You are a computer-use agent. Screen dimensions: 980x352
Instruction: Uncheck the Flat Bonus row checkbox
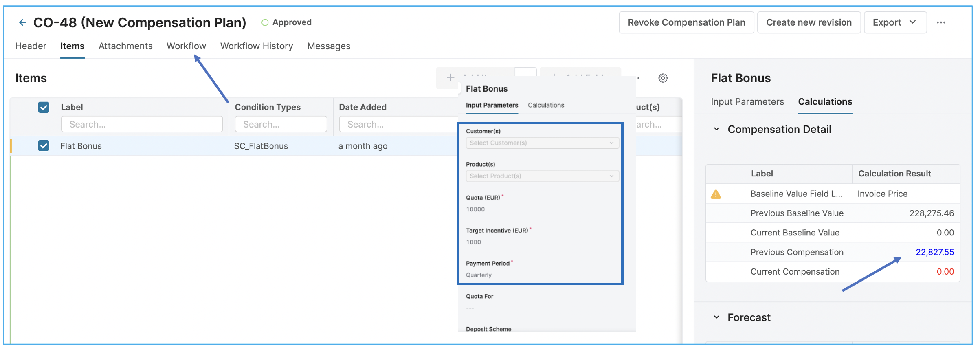click(44, 146)
